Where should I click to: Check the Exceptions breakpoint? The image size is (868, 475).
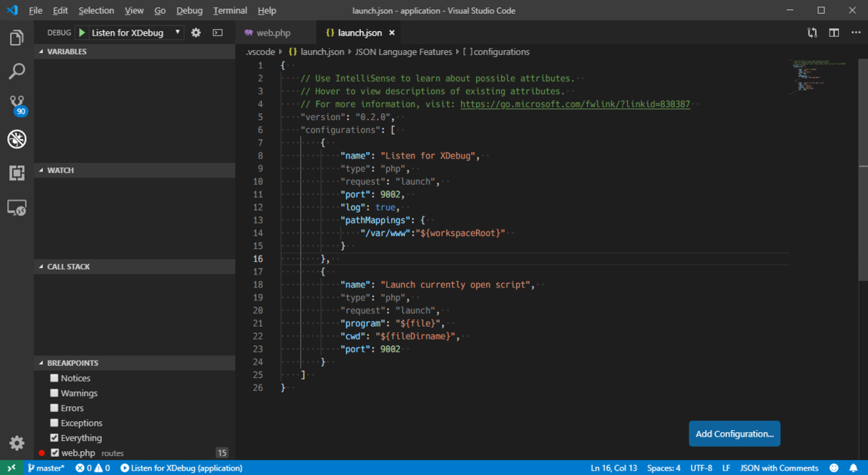tap(54, 422)
